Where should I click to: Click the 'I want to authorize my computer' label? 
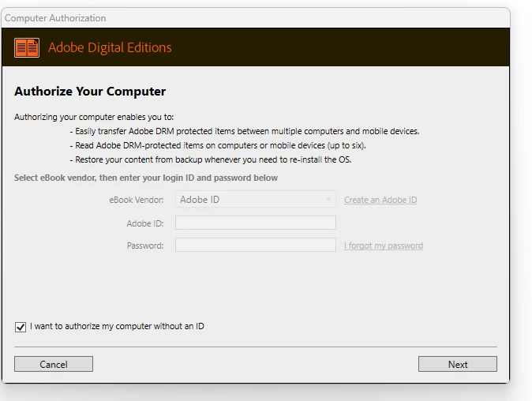(x=117, y=326)
